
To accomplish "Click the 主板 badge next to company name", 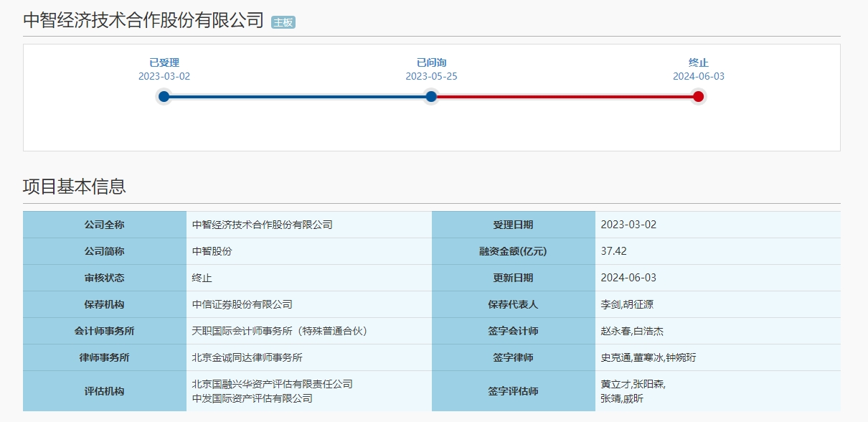I will (x=283, y=22).
